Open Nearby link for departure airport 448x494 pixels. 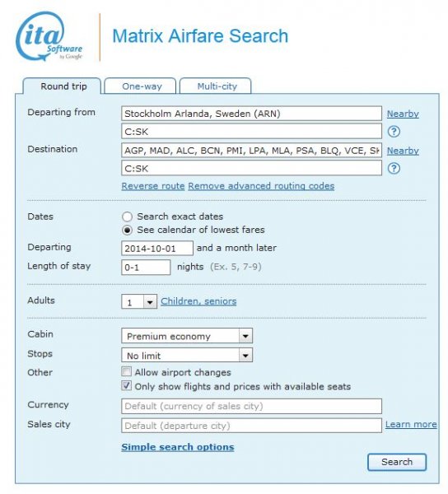403,114
